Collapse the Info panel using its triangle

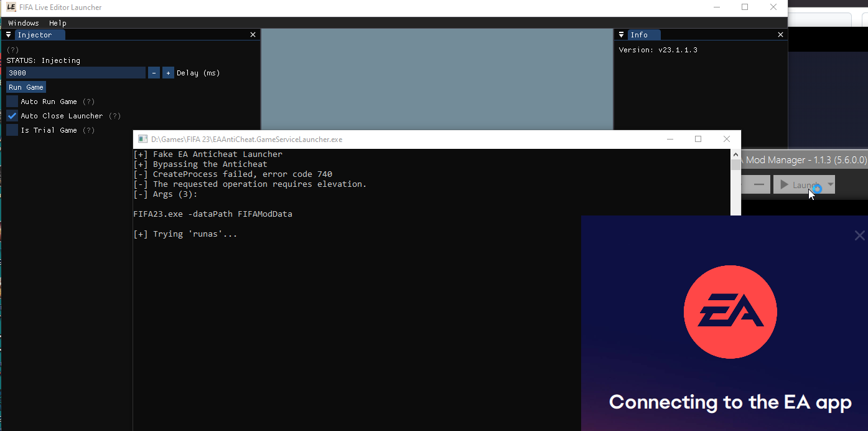(x=620, y=35)
